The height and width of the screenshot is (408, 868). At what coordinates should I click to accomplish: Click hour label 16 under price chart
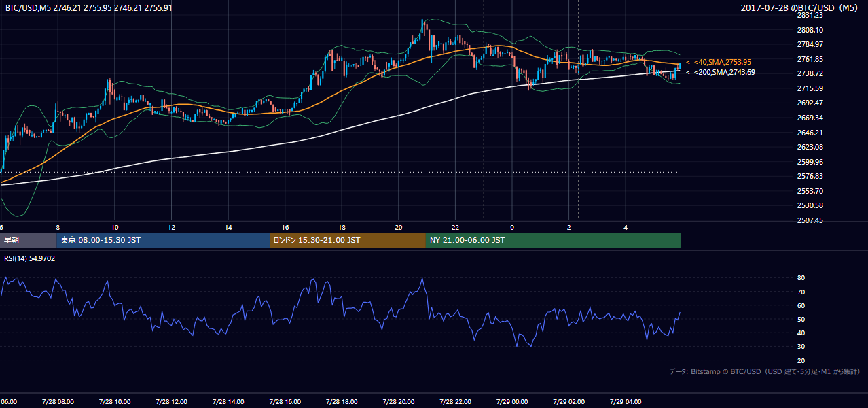[285, 228]
